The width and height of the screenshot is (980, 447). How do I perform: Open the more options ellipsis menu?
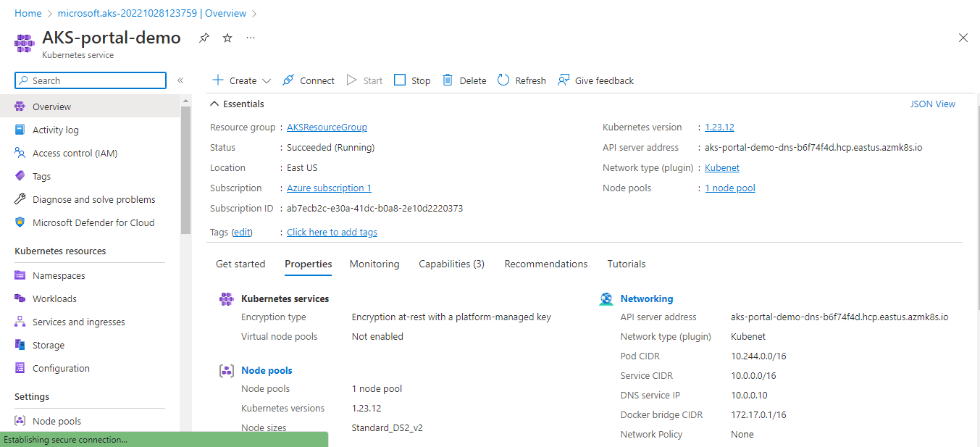[251, 38]
